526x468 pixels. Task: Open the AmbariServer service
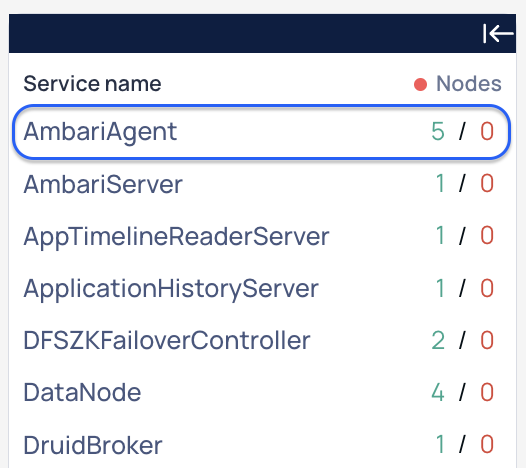coord(262,184)
